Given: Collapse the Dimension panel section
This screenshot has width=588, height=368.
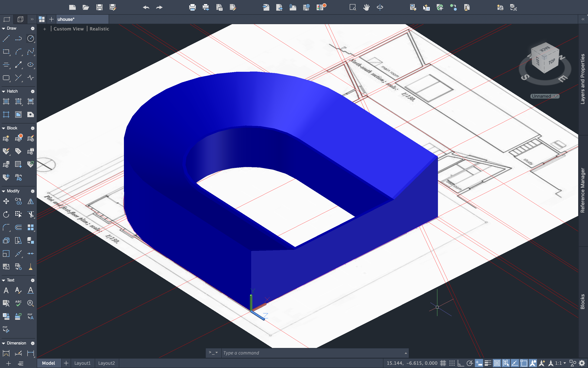Looking at the screenshot, I should tap(3, 343).
